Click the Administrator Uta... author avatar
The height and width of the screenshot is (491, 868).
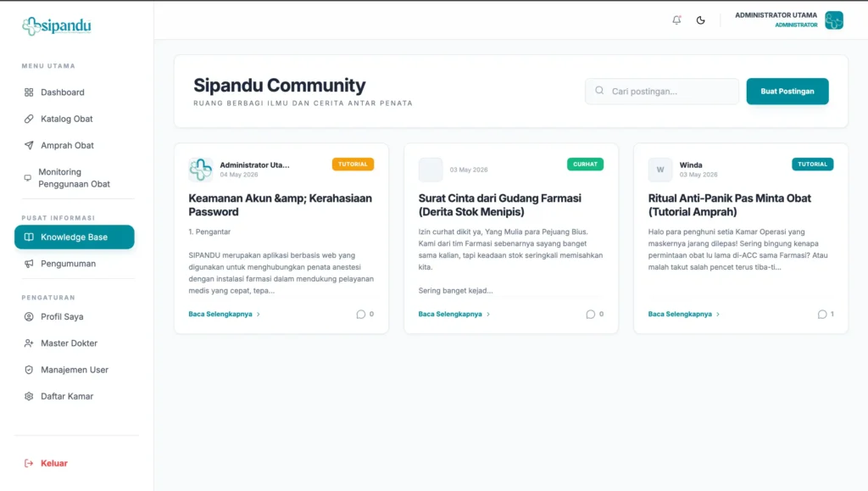click(x=200, y=170)
